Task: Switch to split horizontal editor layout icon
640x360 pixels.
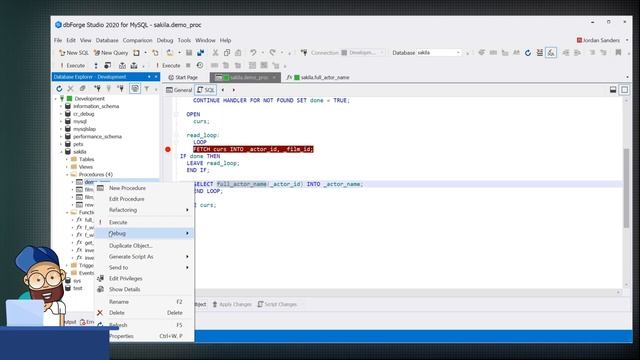Action: coord(613,90)
